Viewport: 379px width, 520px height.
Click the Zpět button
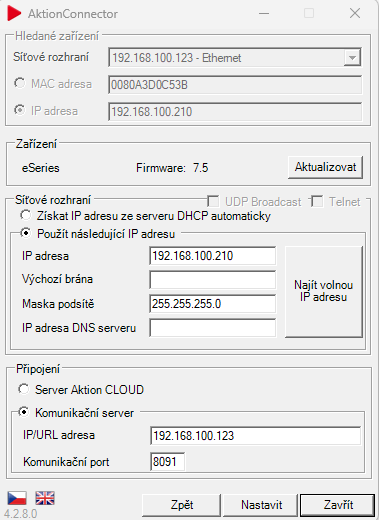(182, 505)
